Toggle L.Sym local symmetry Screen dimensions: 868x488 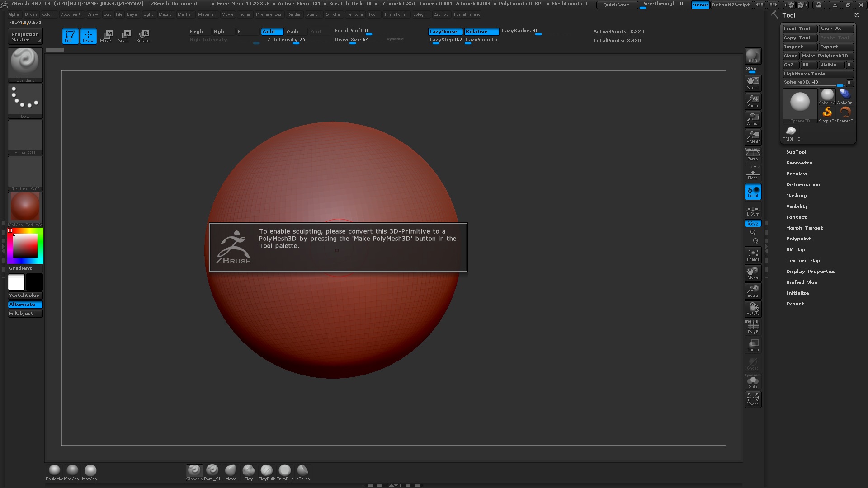(x=753, y=211)
